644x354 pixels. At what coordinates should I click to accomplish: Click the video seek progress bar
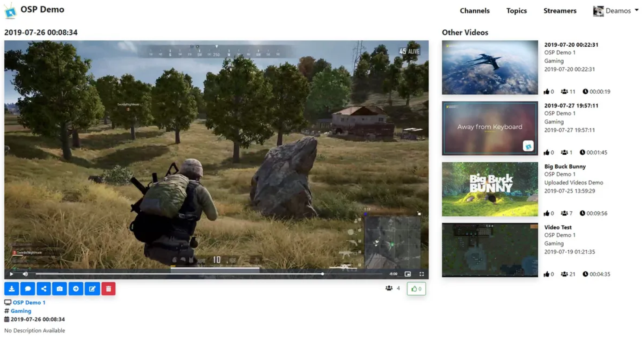(x=207, y=274)
